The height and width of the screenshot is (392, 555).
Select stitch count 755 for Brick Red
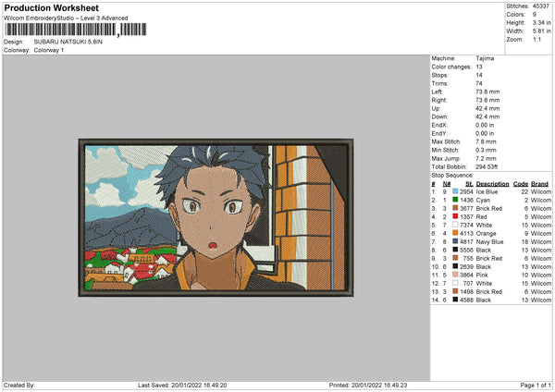click(x=468, y=259)
